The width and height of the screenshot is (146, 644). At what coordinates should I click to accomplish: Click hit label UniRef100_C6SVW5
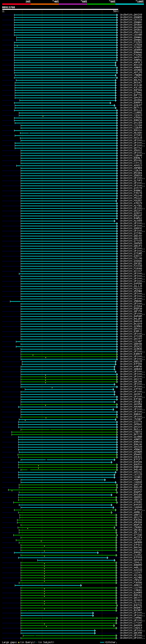coord(131,35)
